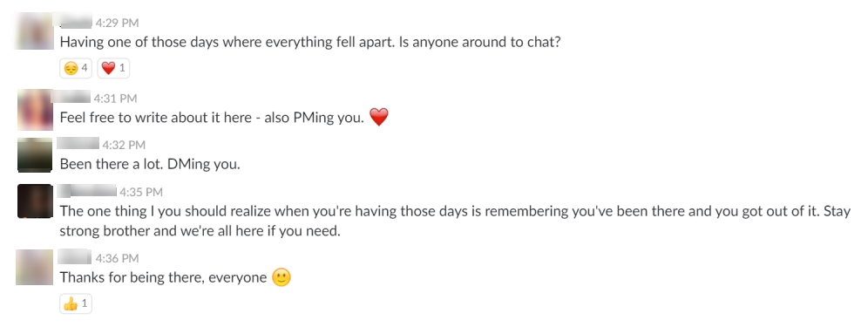Open avatar of the 4:31 PM poster

pos(35,109)
